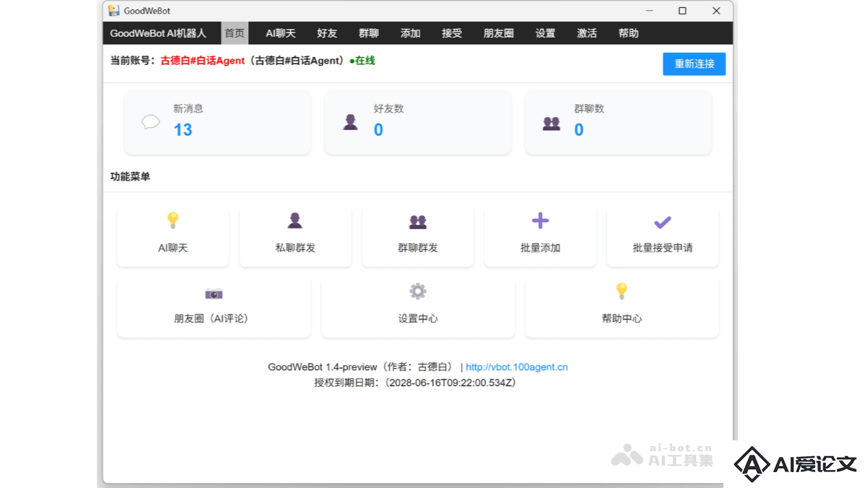
Task: Open the 群聊群发 function card label
Action: pyautogui.click(x=417, y=247)
